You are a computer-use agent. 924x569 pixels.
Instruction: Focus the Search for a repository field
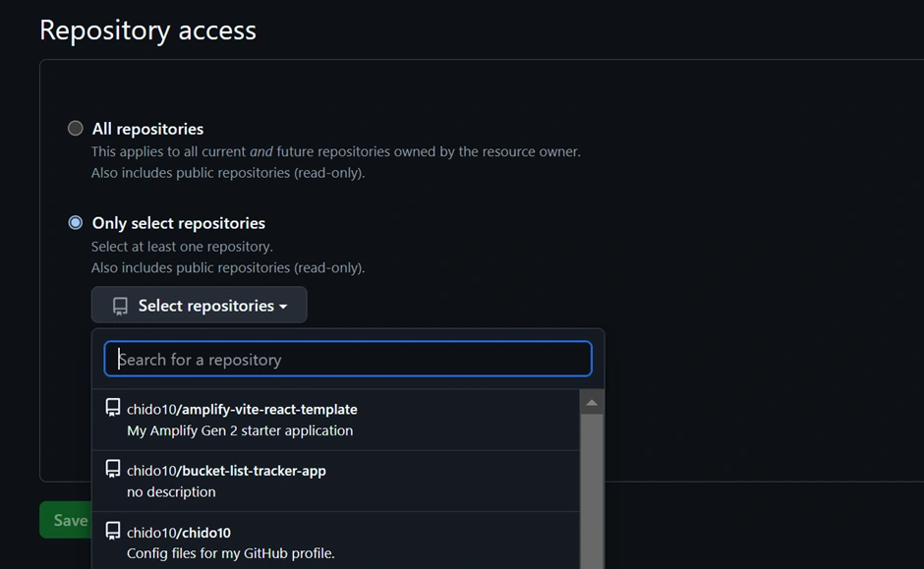click(348, 359)
